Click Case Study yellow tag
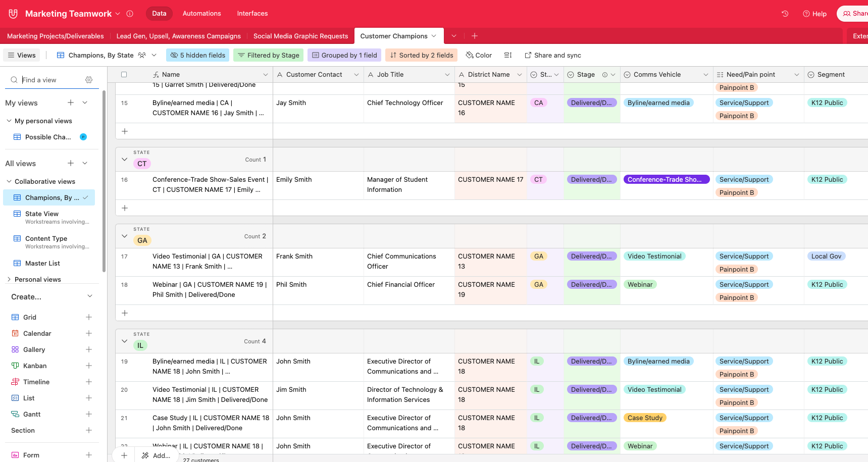This screenshot has width=868, height=462. pos(645,418)
